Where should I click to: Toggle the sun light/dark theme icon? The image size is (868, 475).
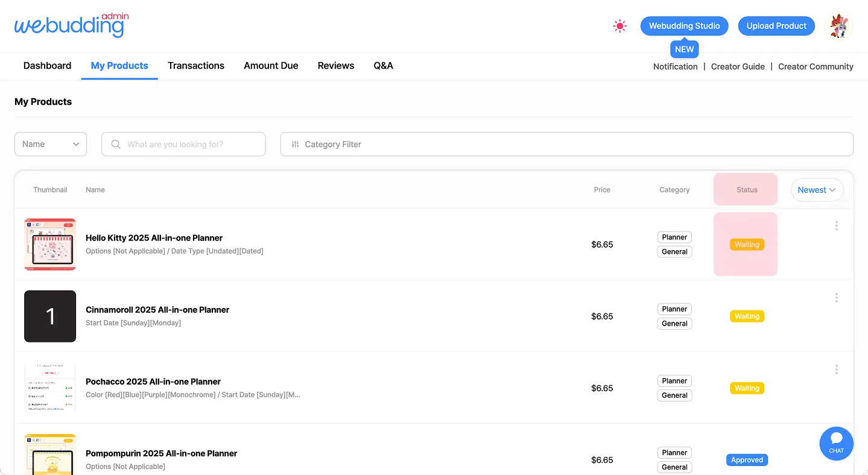tap(619, 26)
